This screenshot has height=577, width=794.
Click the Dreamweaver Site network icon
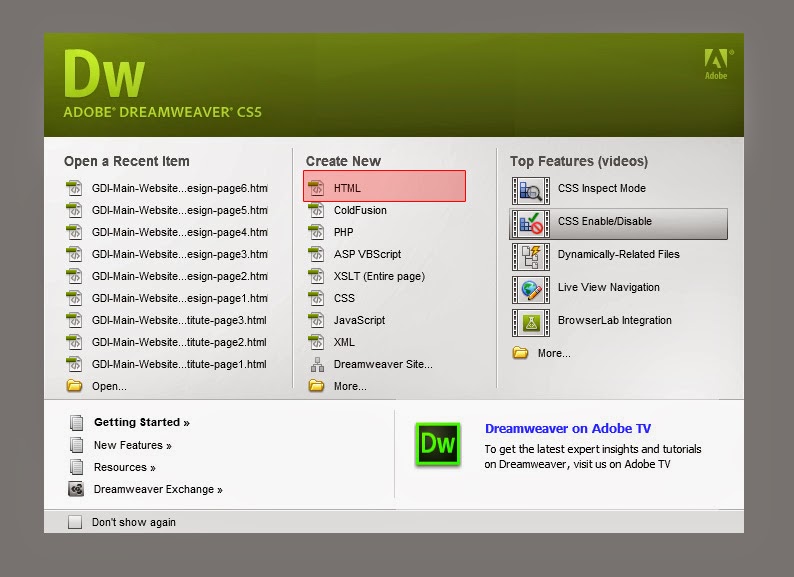[317, 364]
